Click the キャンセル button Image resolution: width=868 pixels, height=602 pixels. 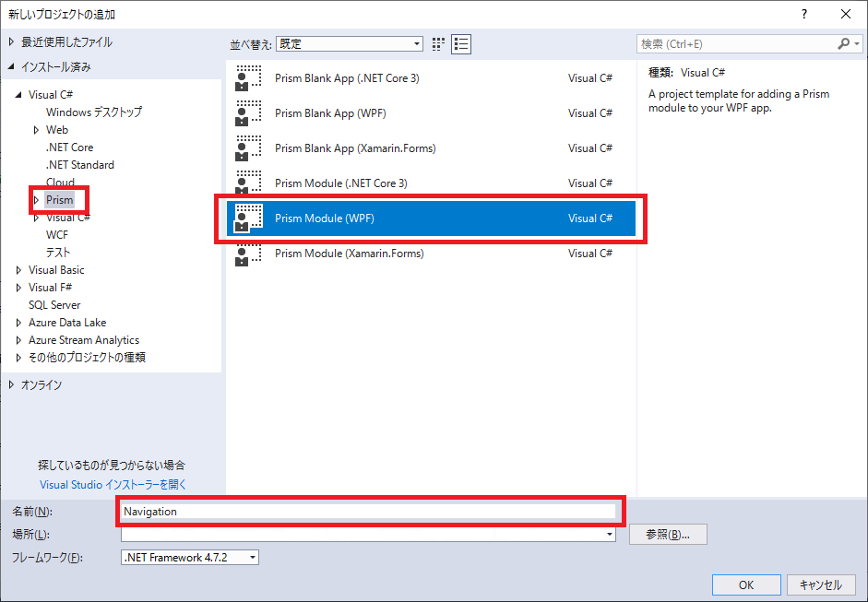coord(821,584)
